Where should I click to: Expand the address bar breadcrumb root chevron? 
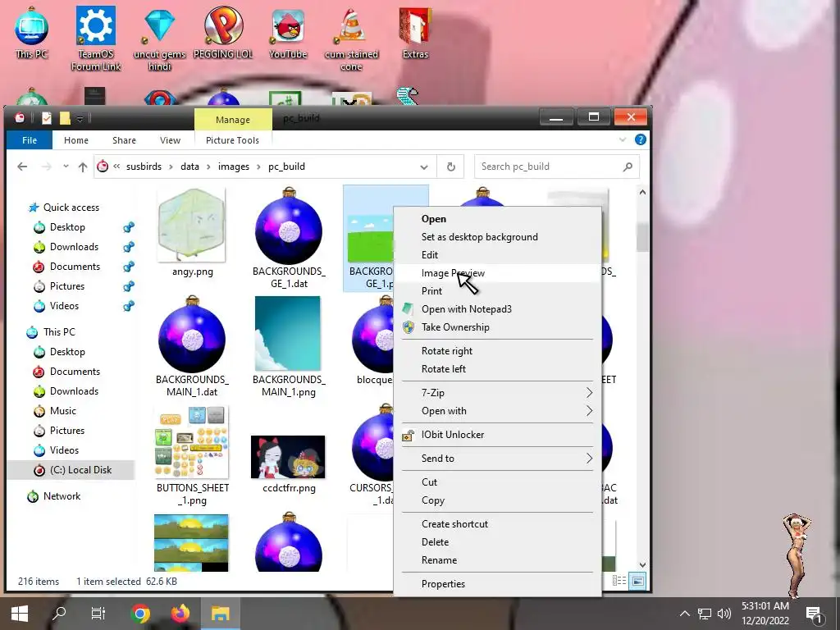pyautogui.click(x=116, y=167)
